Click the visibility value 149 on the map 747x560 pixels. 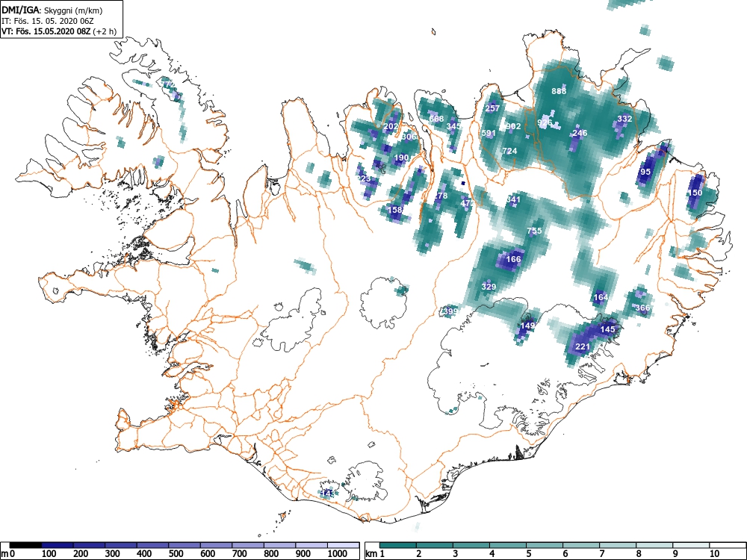tap(527, 326)
